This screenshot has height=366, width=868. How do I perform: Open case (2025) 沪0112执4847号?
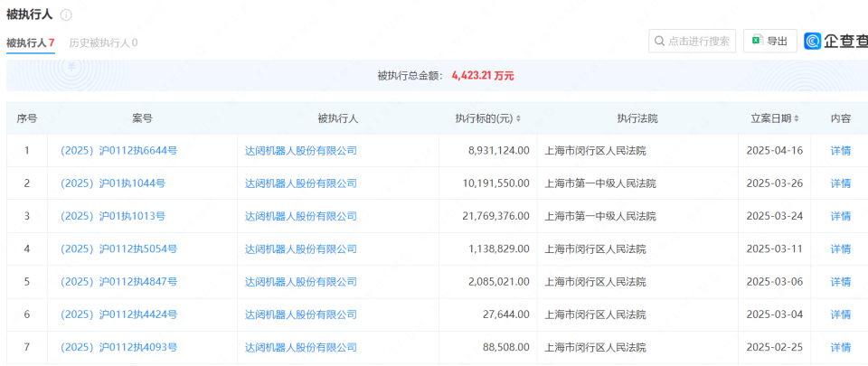[x=118, y=282]
